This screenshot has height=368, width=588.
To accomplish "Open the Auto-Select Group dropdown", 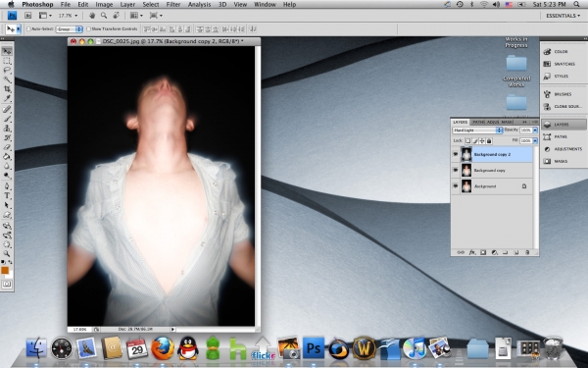I will coord(70,28).
